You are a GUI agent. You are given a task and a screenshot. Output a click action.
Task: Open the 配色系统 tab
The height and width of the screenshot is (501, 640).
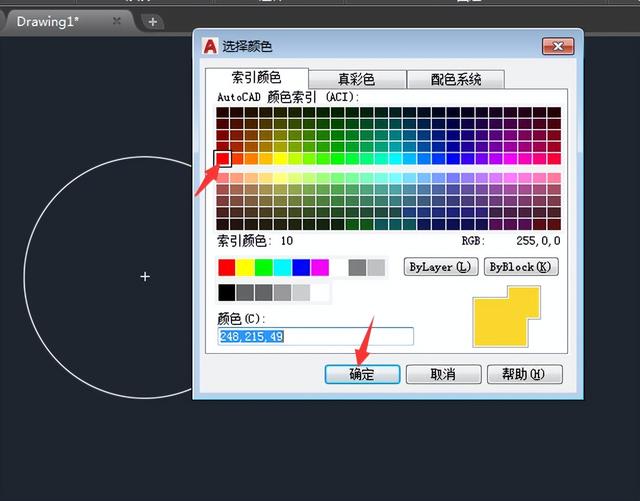456,79
